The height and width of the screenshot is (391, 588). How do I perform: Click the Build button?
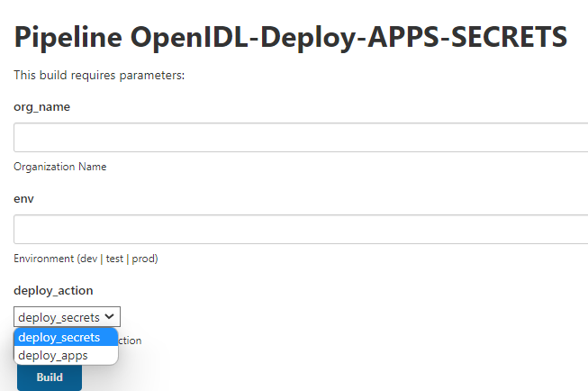(x=50, y=377)
